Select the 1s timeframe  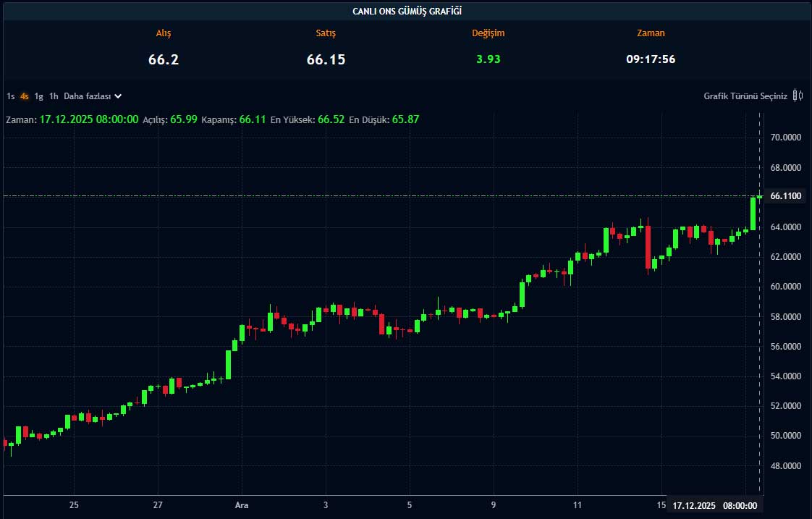11,96
